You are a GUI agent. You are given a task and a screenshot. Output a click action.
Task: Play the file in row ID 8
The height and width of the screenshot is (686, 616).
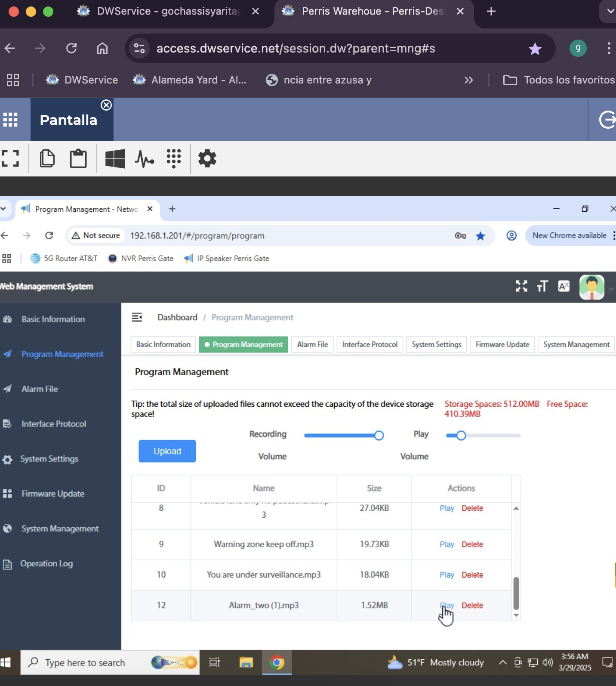447,508
